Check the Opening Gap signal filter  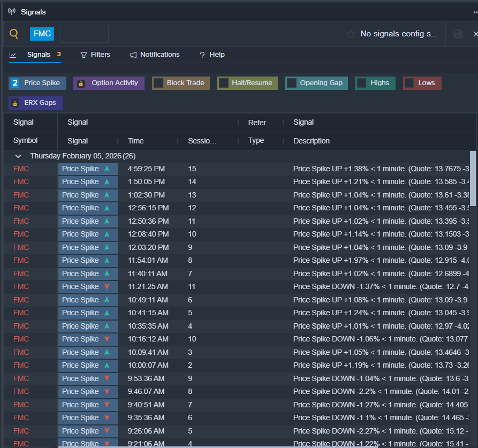pyautogui.click(x=292, y=83)
